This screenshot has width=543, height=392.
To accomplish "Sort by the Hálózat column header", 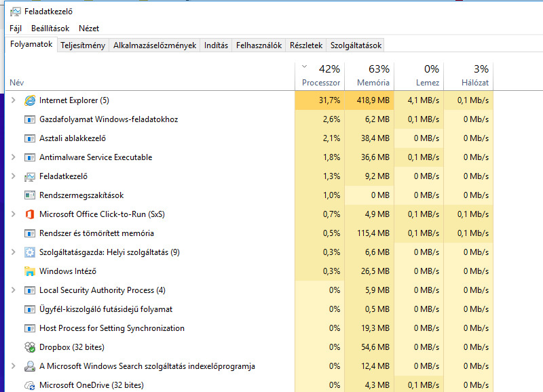I will 468,76.
